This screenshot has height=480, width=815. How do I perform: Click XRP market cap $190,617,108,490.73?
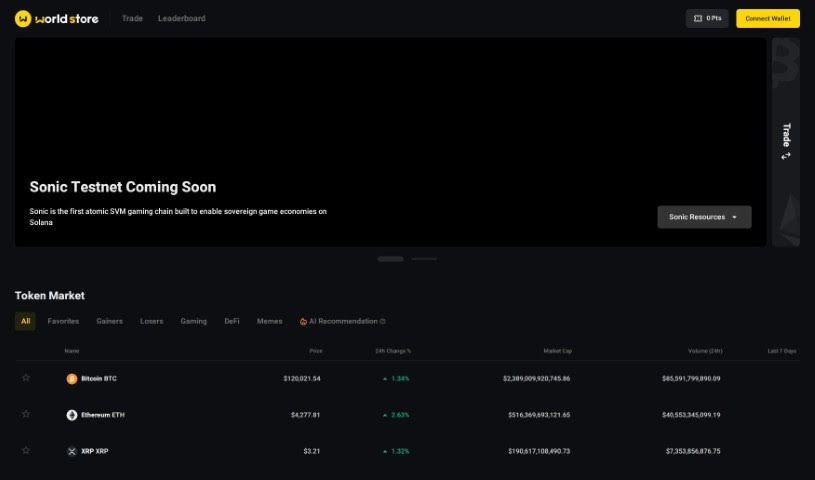point(539,451)
